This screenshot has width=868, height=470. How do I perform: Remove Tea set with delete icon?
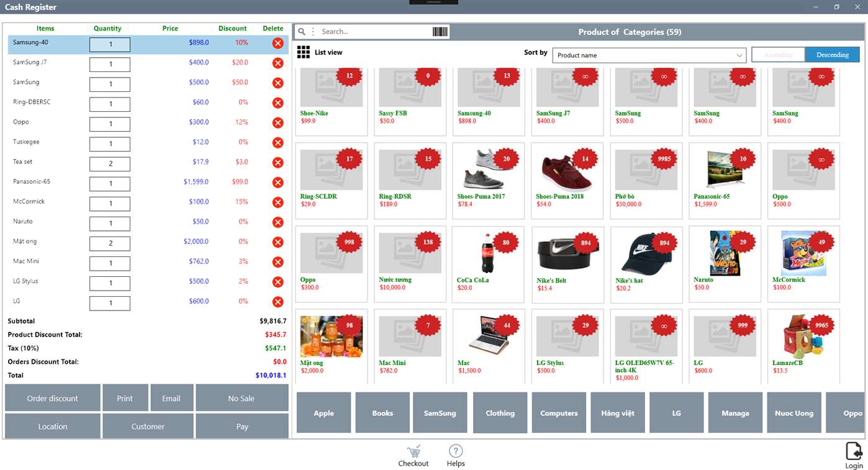click(278, 162)
